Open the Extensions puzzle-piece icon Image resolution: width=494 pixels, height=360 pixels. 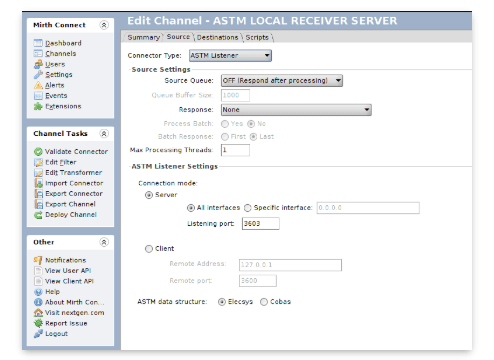pos(38,106)
